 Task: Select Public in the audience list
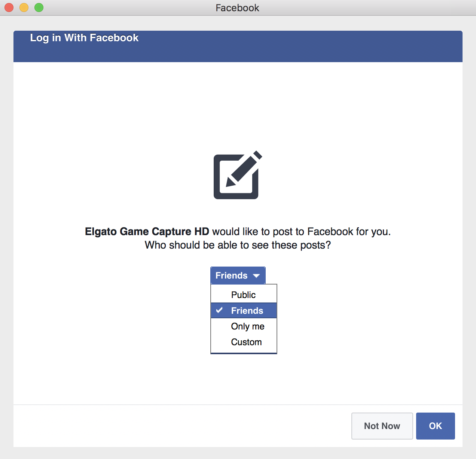tap(243, 295)
